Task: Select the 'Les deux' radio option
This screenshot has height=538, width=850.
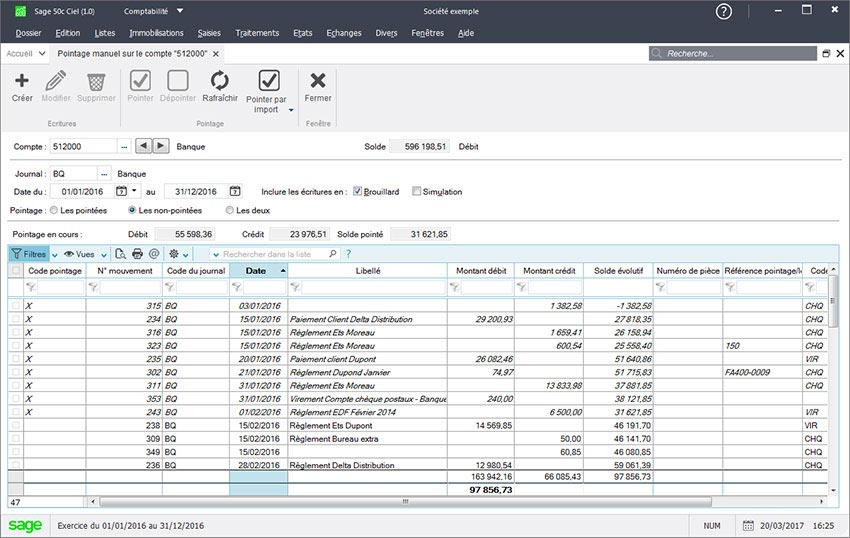Action: click(x=230, y=211)
